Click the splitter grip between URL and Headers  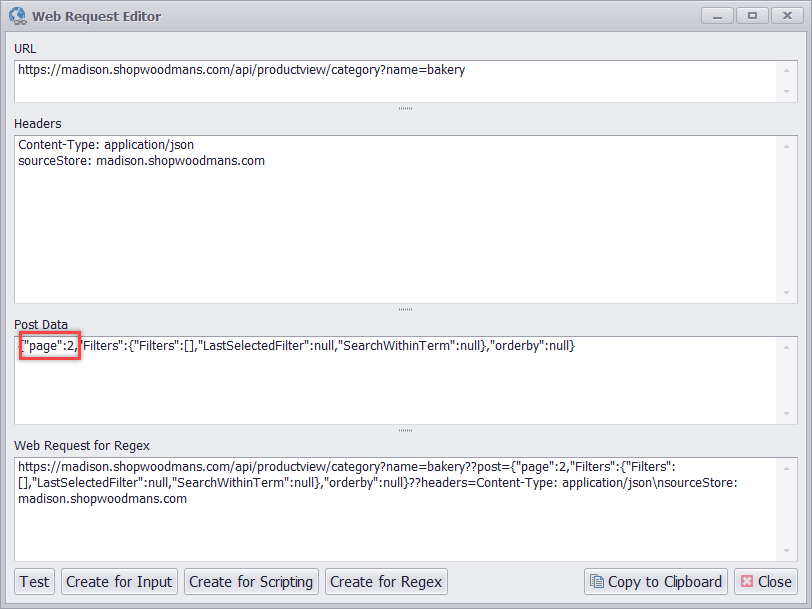tap(405, 108)
